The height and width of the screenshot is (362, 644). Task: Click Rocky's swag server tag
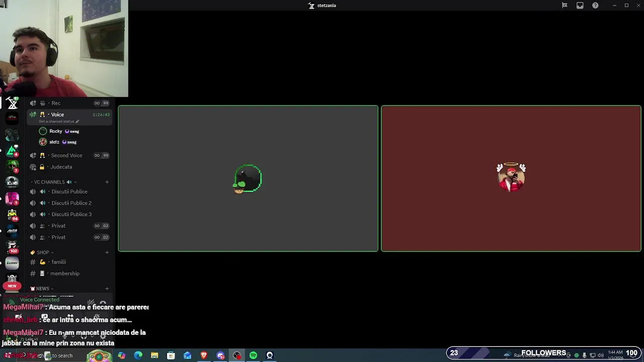pos(72,131)
